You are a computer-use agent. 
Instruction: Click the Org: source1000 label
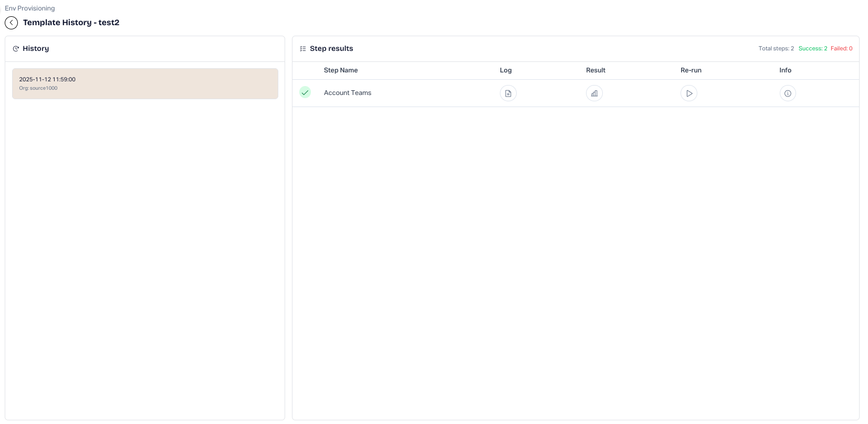[x=38, y=88]
